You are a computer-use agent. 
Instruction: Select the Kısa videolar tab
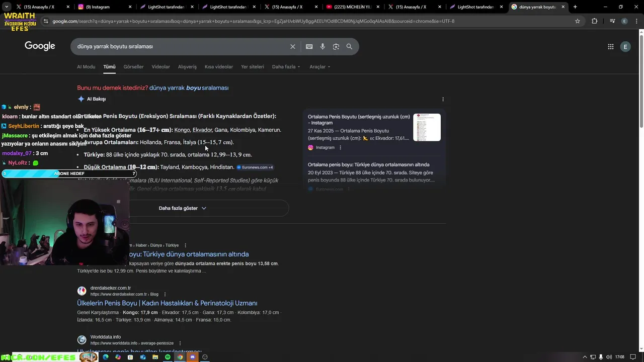pos(219,67)
